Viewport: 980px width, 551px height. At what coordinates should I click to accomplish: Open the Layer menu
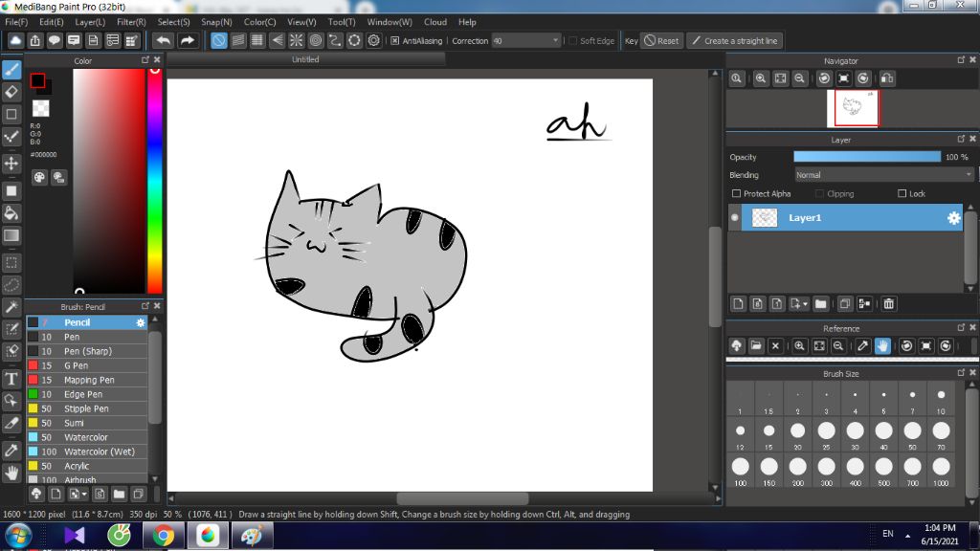(90, 22)
